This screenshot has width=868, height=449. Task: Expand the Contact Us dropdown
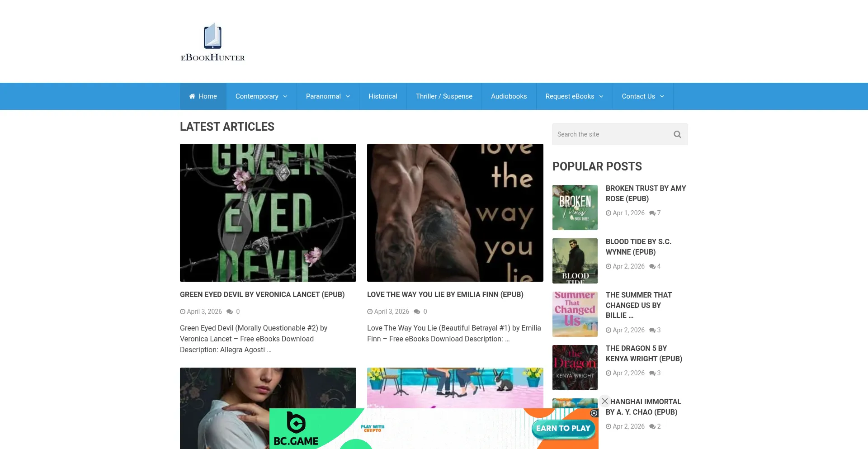[643, 96]
